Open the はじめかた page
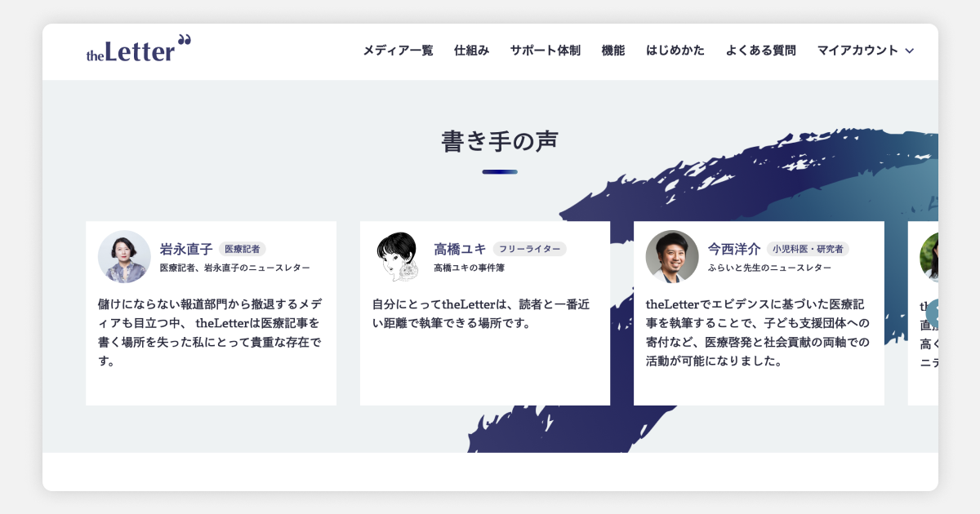The height and width of the screenshot is (514, 980). 675,51
